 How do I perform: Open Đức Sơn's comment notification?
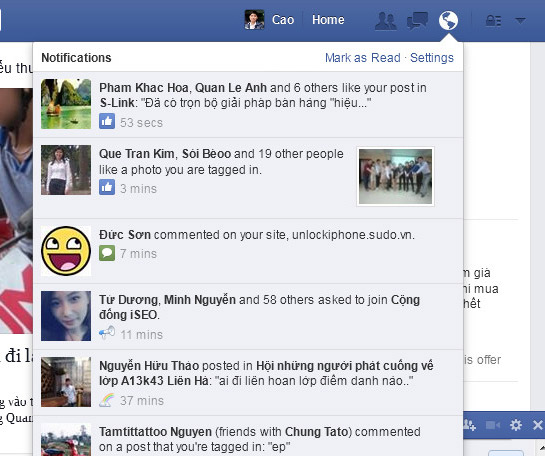248,251
